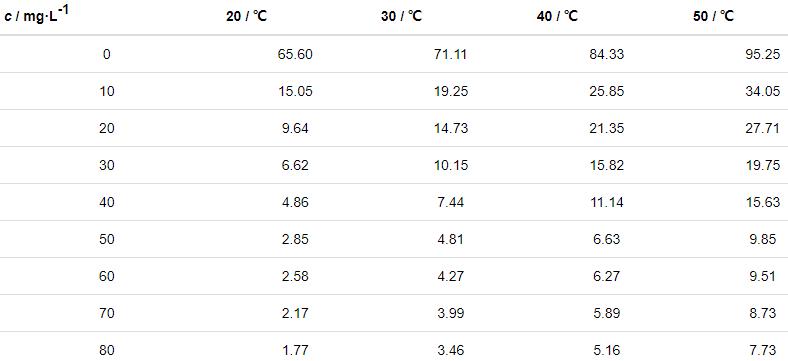The width and height of the screenshot is (788, 361).
Task: Select the 30 / ℃ column header
Action: tap(402, 16)
